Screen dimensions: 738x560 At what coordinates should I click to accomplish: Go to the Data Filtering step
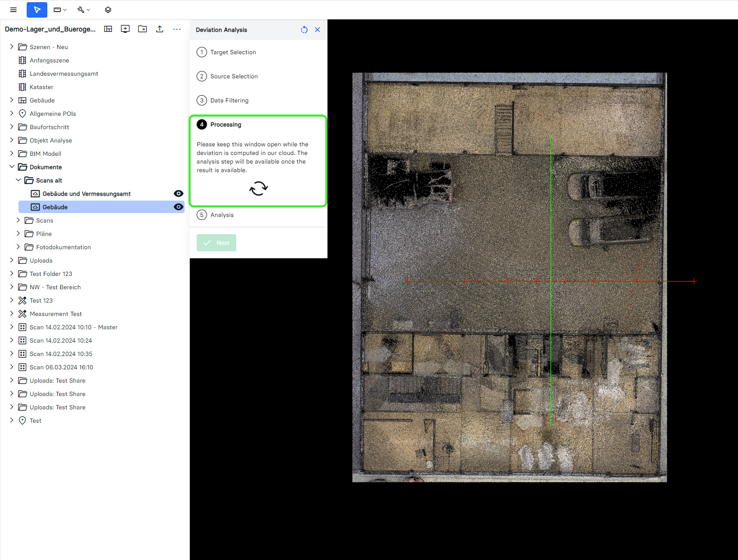229,100
